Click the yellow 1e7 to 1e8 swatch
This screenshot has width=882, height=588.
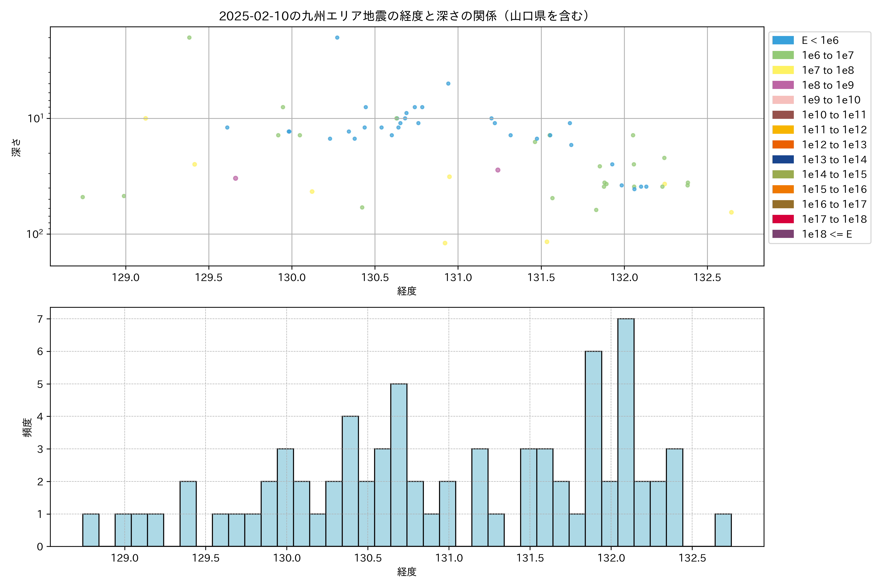tap(783, 70)
